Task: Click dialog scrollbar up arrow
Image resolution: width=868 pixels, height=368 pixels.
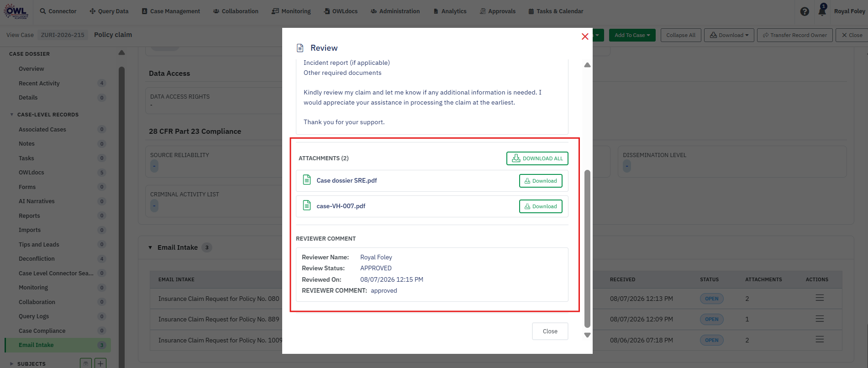Action: click(587, 65)
